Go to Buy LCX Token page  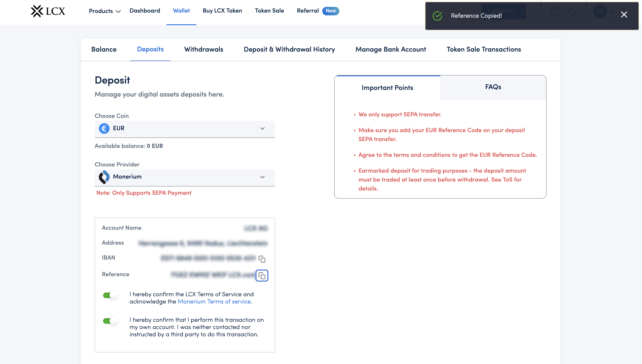(222, 11)
